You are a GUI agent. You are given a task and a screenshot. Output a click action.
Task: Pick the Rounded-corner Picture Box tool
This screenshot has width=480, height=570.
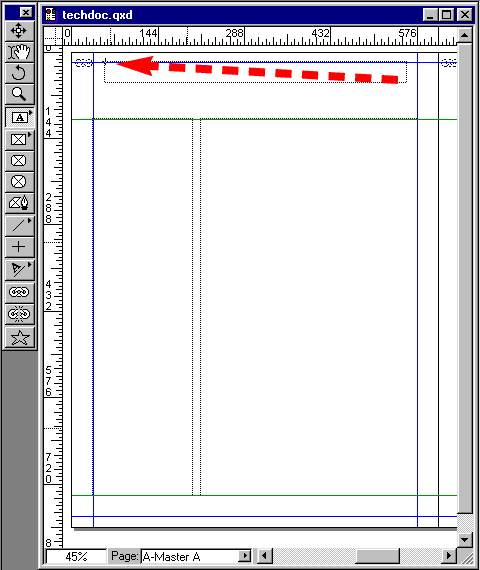pyautogui.click(x=20, y=161)
